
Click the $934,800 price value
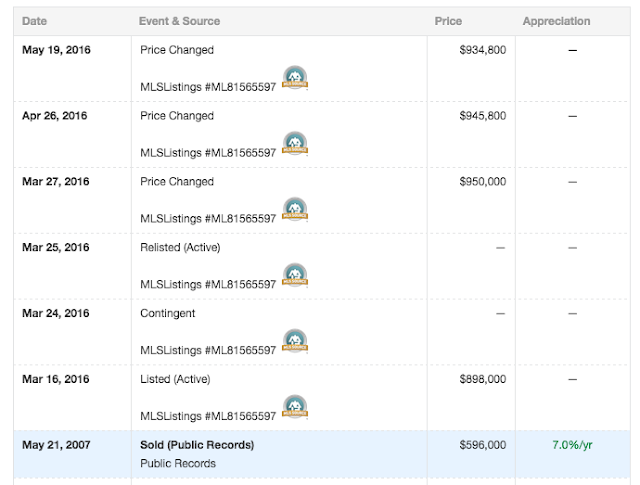(482, 50)
